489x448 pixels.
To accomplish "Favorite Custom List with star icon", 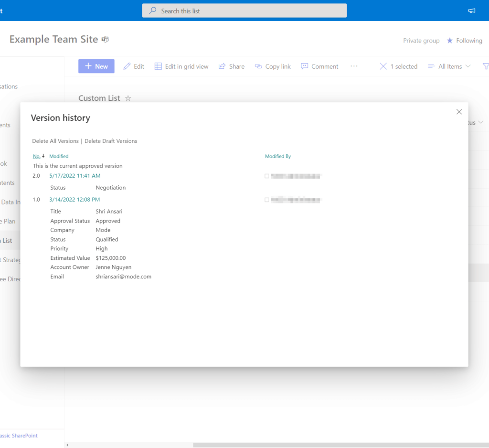I will 128,98.
